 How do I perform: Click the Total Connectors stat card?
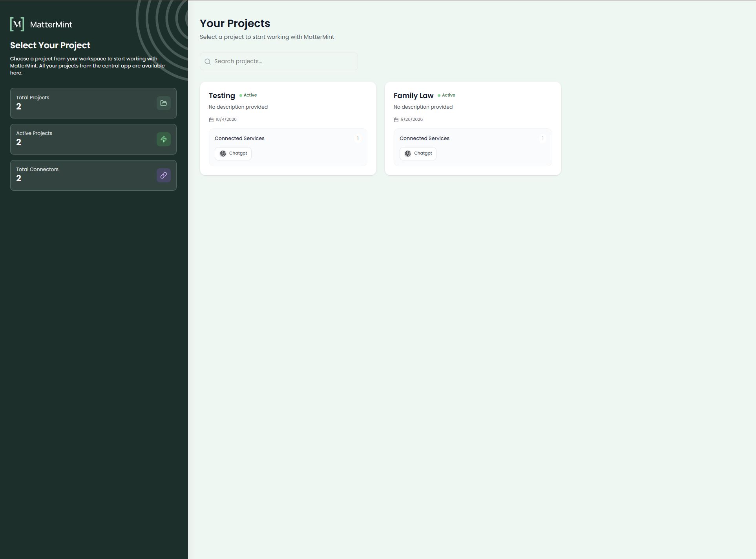click(93, 175)
